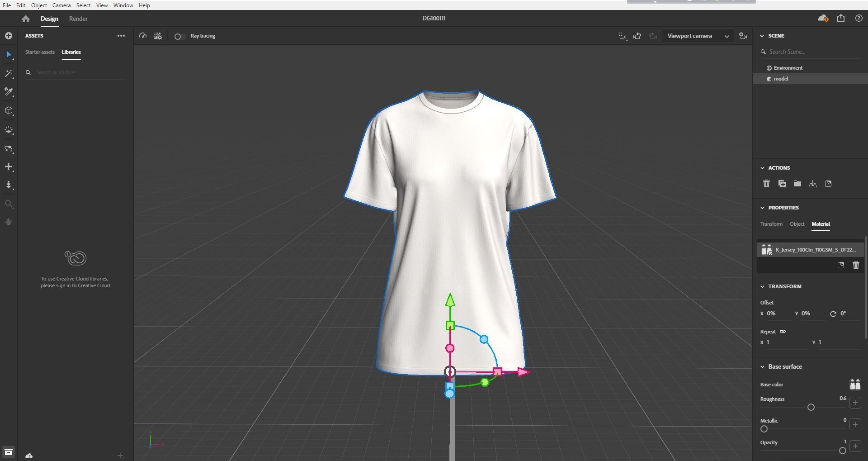Click the camera bookmark icon

click(743, 36)
